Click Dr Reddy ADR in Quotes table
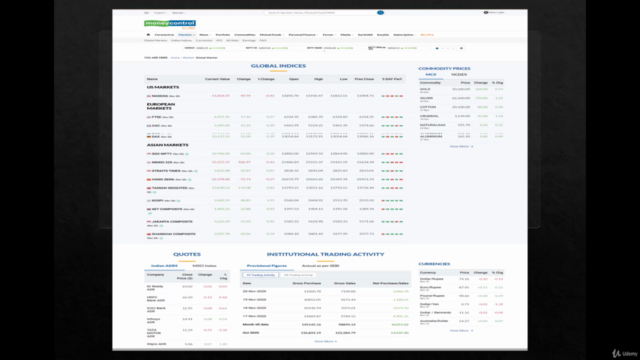Image resolution: width=640 pixels, height=360 pixels. (155, 288)
